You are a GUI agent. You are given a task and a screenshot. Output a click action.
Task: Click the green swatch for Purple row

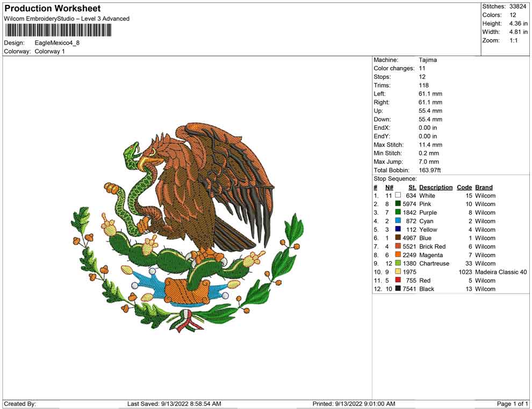[x=398, y=212]
